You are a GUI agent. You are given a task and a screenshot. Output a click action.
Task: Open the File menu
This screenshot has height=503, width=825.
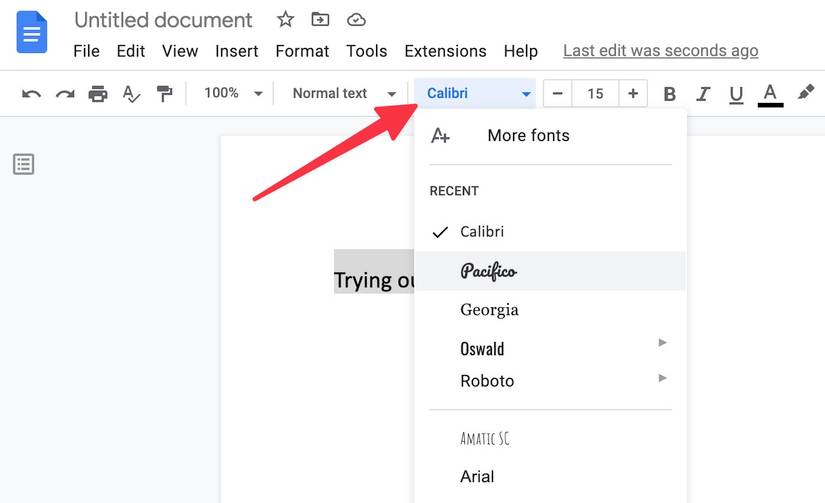(86, 51)
